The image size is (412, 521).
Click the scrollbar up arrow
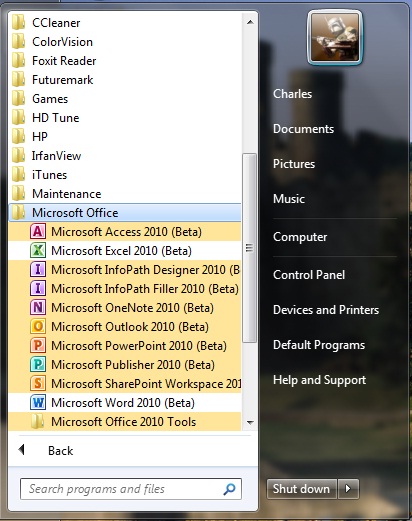tap(250, 22)
